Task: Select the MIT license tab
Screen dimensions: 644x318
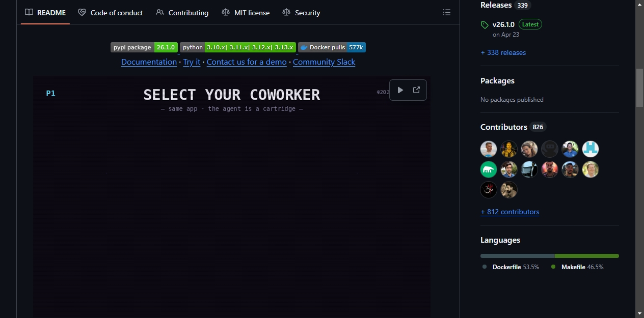Action: 246,13
